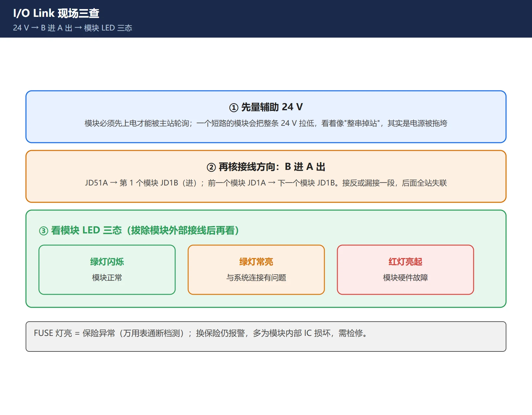Click the "绿灯闪烁" card title

click(107, 262)
